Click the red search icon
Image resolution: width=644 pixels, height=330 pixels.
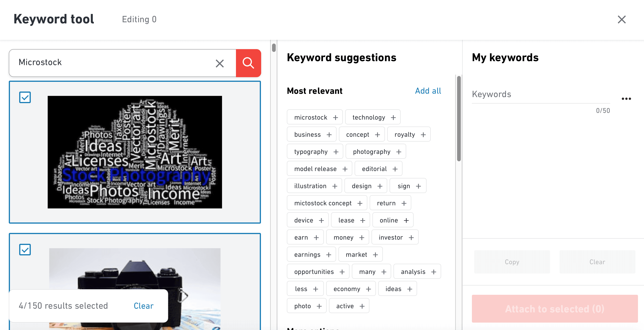tap(248, 63)
